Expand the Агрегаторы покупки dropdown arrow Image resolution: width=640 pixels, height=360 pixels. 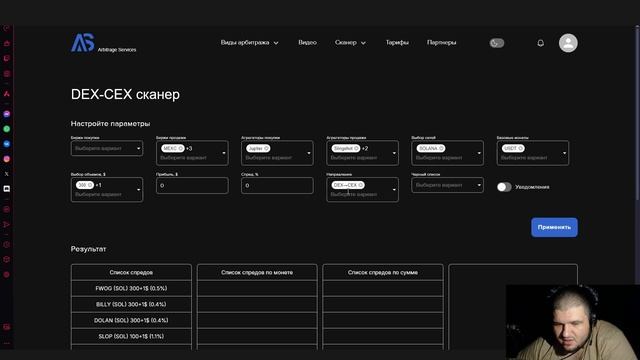pos(309,153)
